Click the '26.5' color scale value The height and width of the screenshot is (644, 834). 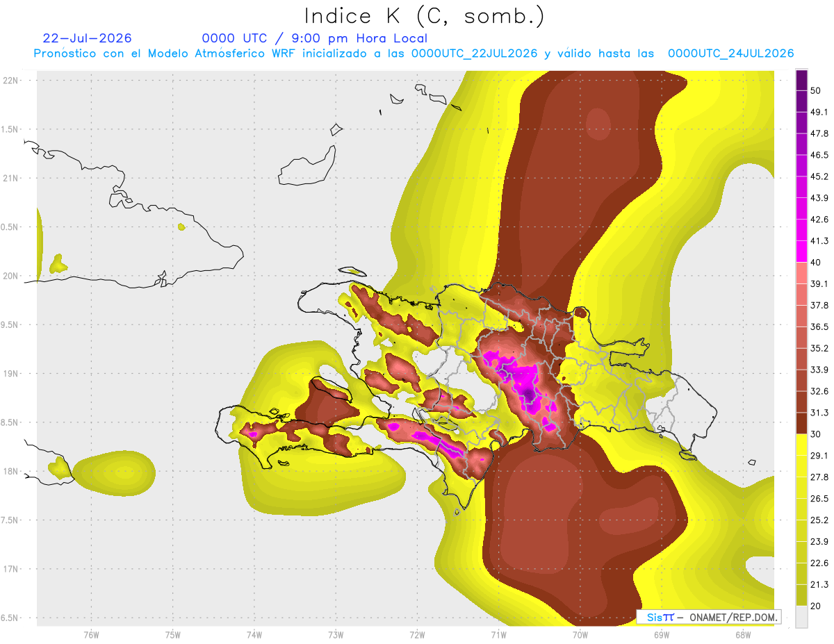pyautogui.click(x=819, y=499)
